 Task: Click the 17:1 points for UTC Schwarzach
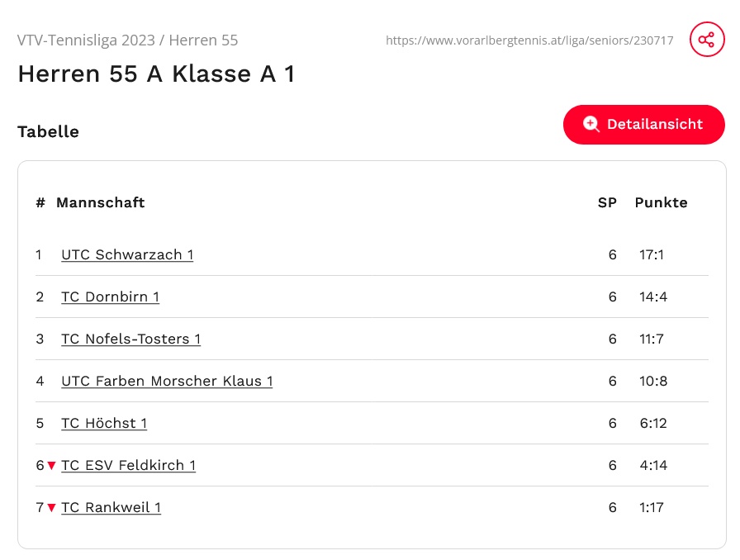point(652,254)
